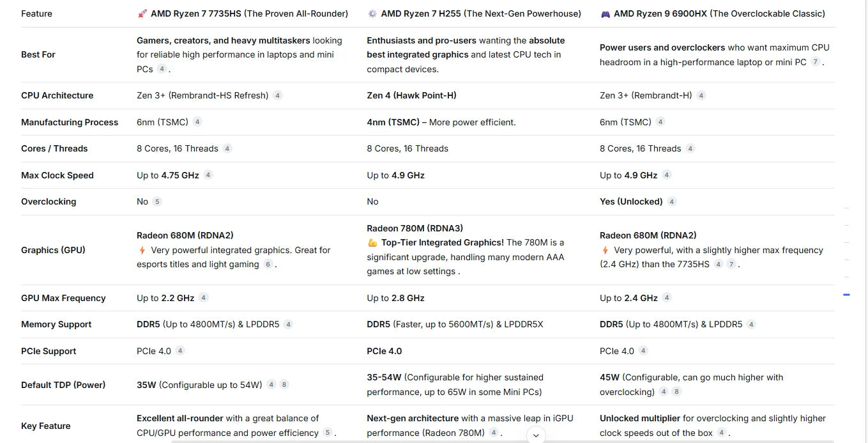
Task: Click the 'CPU Architecture' row label
Action: tap(57, 95)
